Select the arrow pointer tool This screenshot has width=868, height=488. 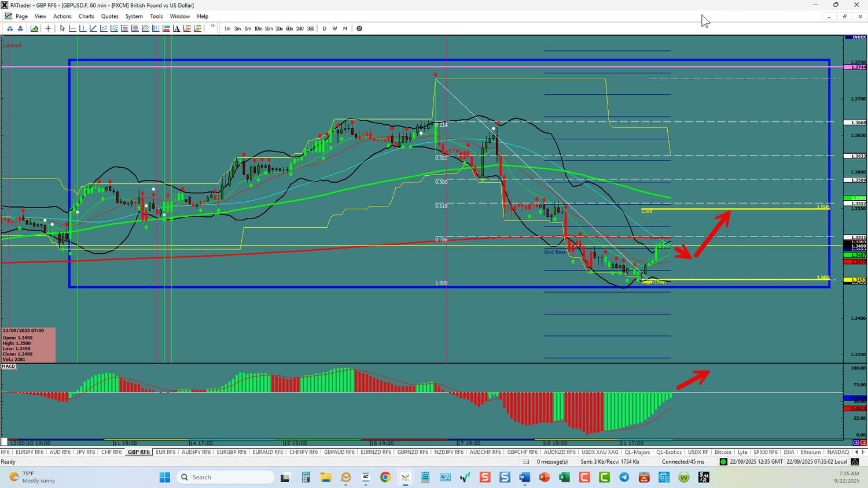point(62,28)
